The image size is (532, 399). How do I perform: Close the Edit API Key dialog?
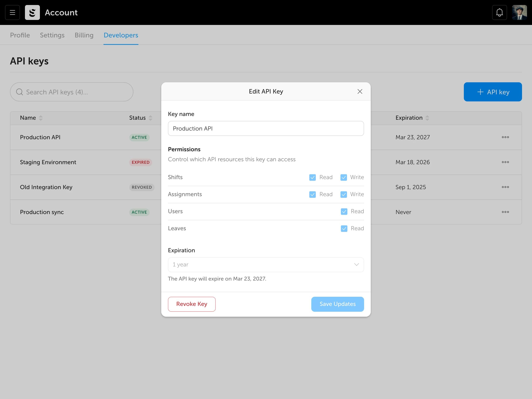pos(360,91)
